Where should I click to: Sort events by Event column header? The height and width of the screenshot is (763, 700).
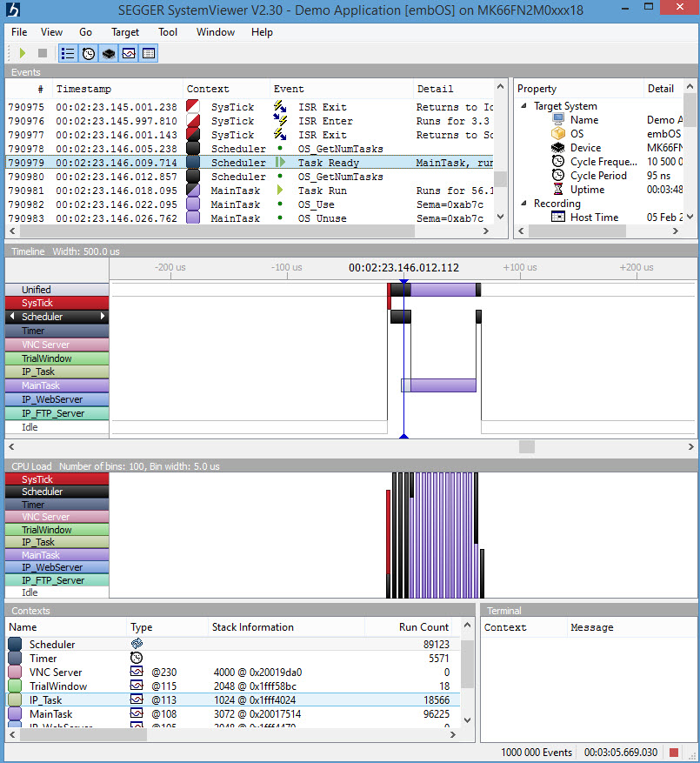[342, 89]
